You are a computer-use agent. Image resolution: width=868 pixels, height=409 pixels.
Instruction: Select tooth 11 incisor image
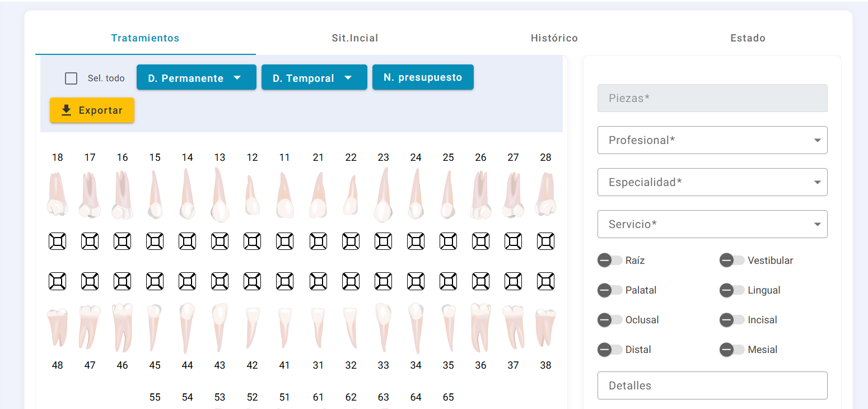click(x=285, y=194)
